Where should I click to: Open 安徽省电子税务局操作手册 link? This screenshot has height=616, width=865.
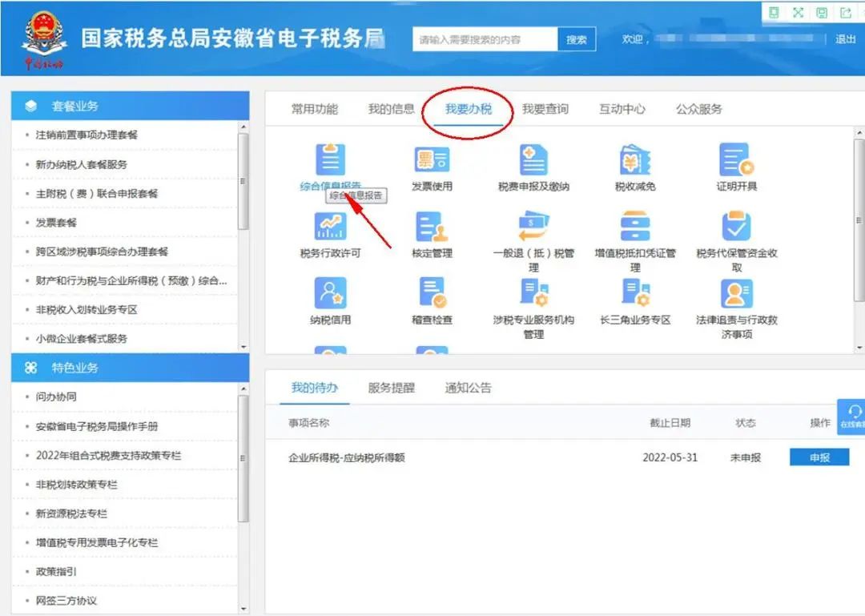(97, 426)
